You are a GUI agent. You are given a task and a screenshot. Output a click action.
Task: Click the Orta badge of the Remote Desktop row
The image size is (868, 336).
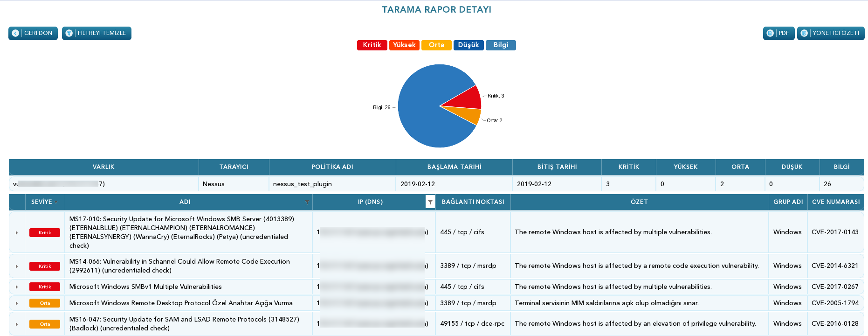(x=45, y=303)
